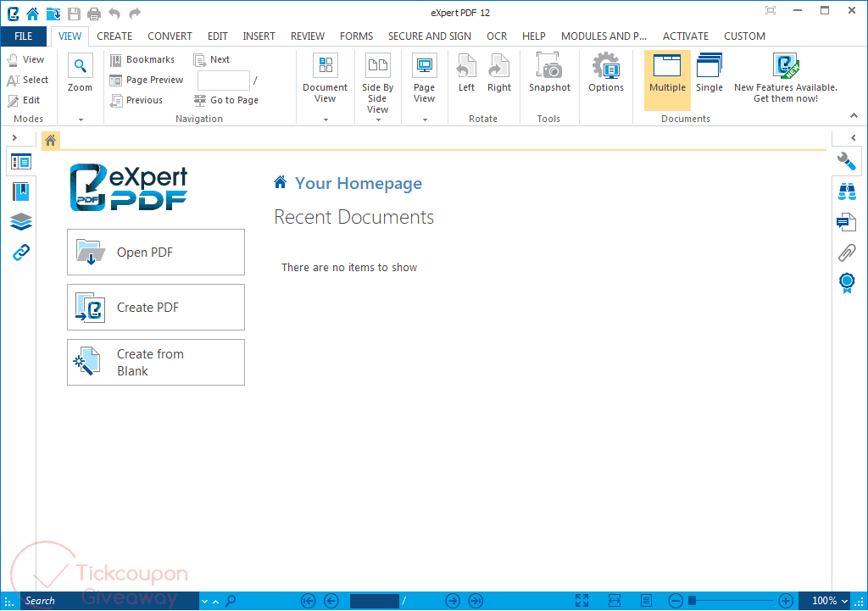This screenshot has width=868, height=611.
Task: Click the Home icon in title bar
Action: pyautogui.click(x=33, y=13)
